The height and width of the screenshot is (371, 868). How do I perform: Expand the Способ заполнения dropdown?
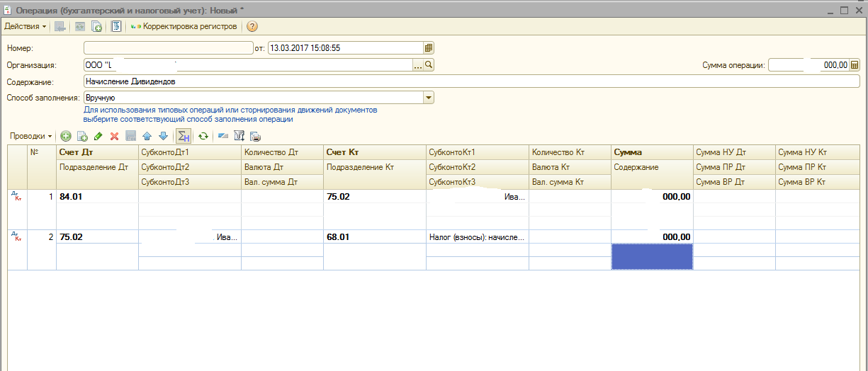pyautogui.click(x=428, y=98)
